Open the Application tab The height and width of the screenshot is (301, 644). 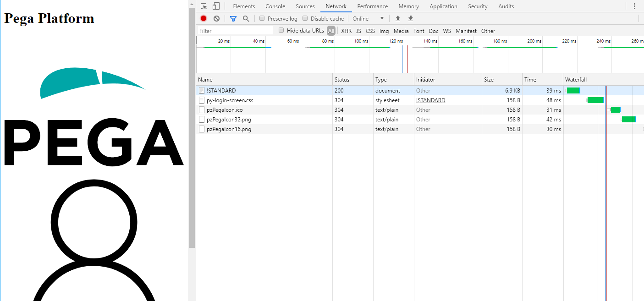pos(443,6)
